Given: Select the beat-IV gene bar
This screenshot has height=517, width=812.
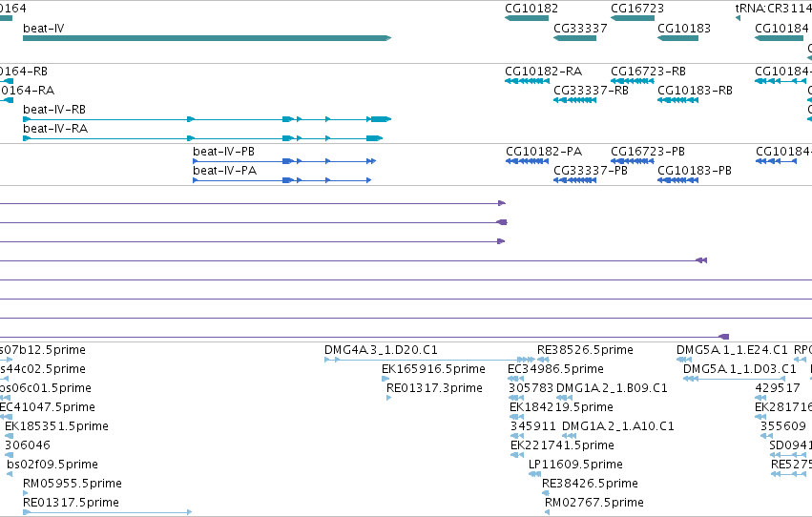Looking at the screenshot, I should click(207, 38).
